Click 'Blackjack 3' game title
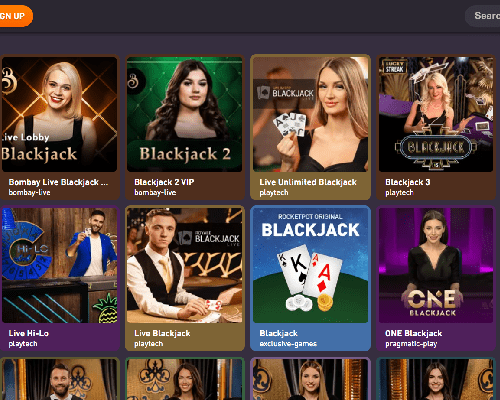Viewport: 500px width, 400px height. [x=408, y=182]
